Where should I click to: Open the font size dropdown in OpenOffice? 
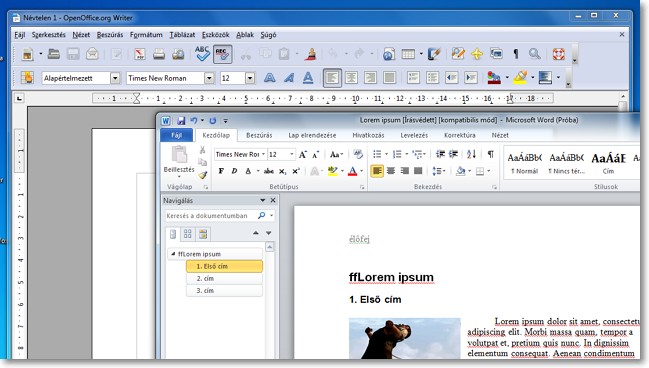coord(250,78)
